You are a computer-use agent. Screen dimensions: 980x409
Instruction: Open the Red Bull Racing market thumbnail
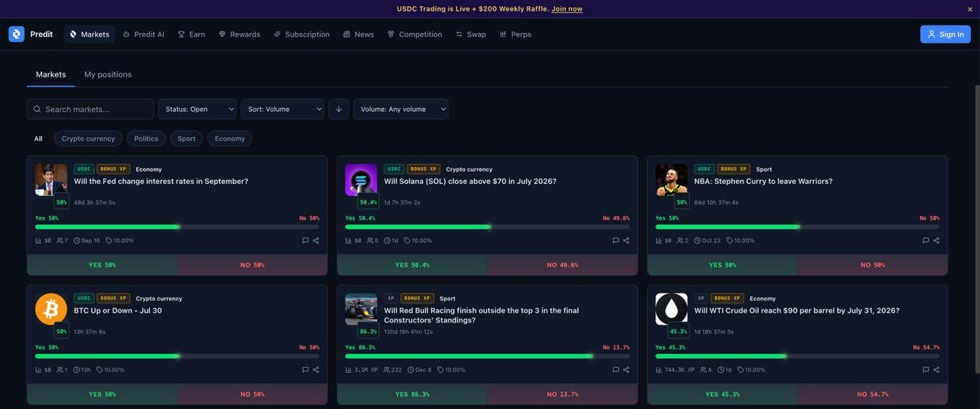(361, 309)
